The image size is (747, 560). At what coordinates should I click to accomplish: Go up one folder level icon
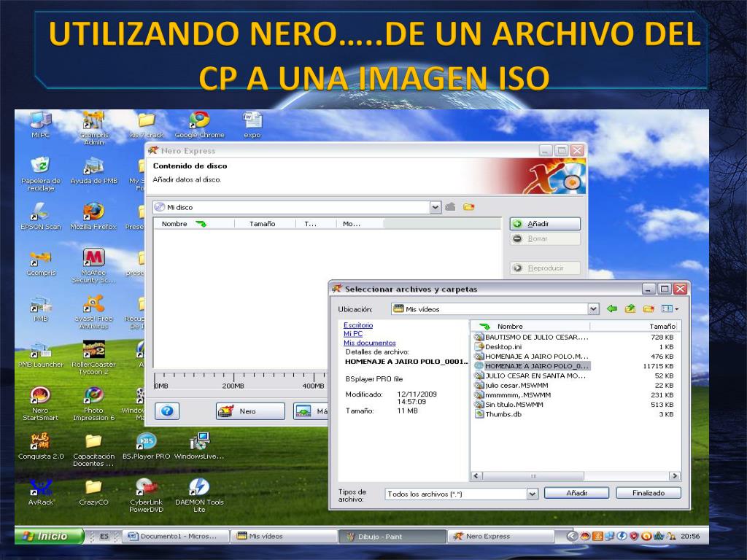tap(630, 308)
